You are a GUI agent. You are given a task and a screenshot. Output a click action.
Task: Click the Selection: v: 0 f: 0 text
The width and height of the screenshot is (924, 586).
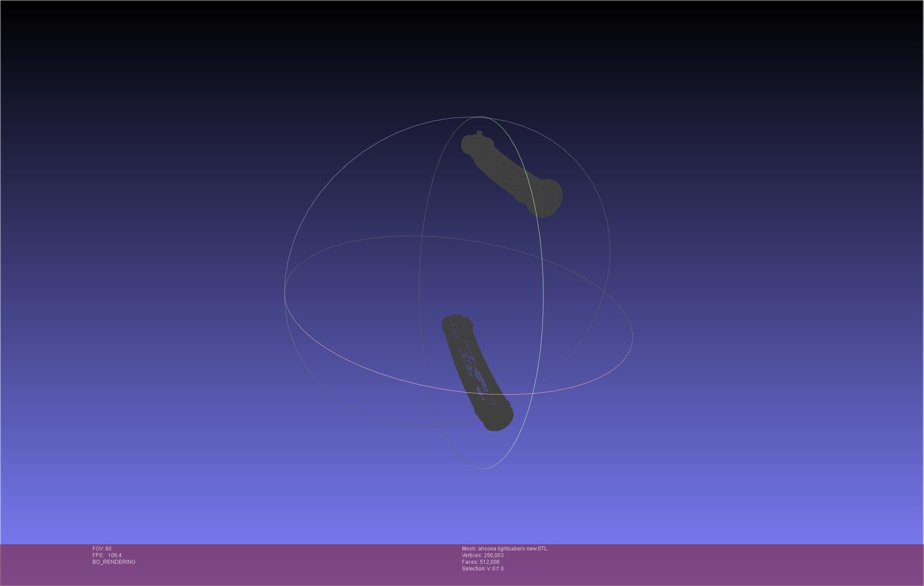[482, 569]
